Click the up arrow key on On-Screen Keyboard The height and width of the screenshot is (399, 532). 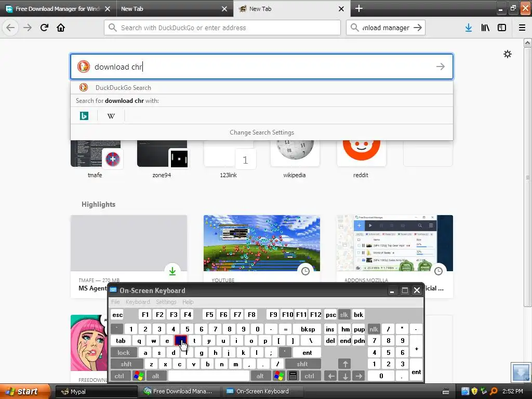[345, 364]
